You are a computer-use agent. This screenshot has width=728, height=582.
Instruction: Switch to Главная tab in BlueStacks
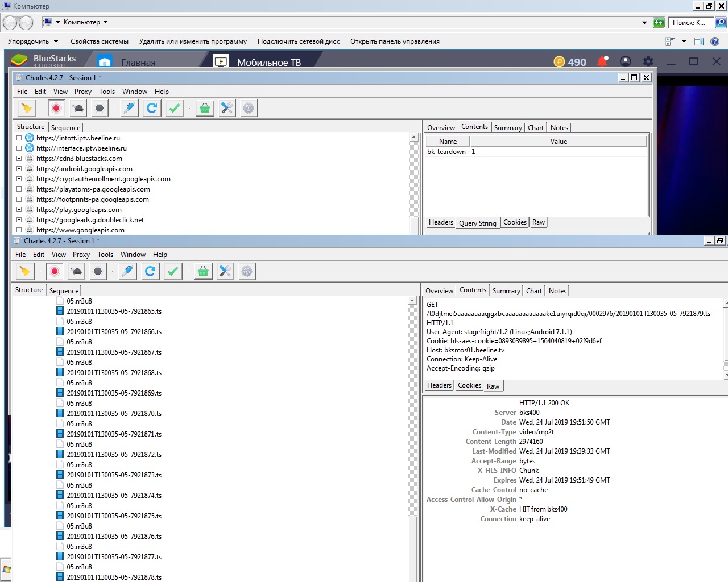click(x=138, y=62)
